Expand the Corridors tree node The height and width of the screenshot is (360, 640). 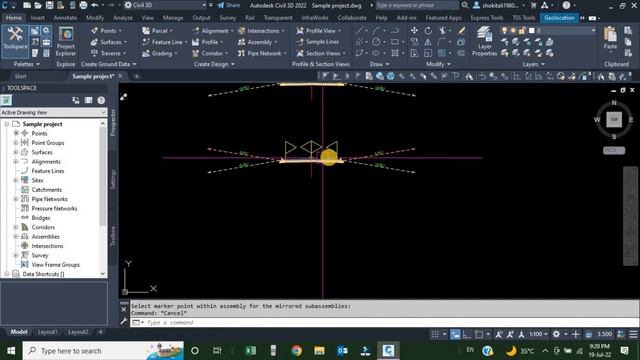(x=16, y=227)
